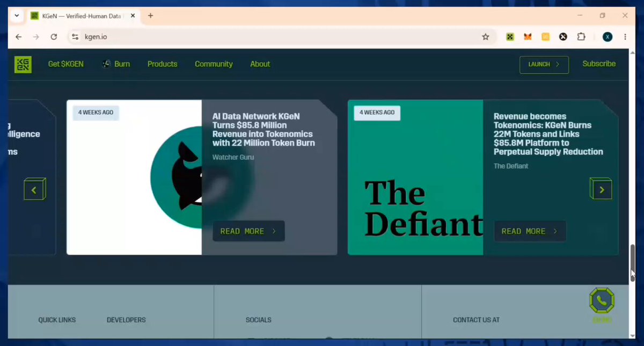Click the "QUICK LINKS" footer heading
The image size is (644, 346).
point(57,320)
